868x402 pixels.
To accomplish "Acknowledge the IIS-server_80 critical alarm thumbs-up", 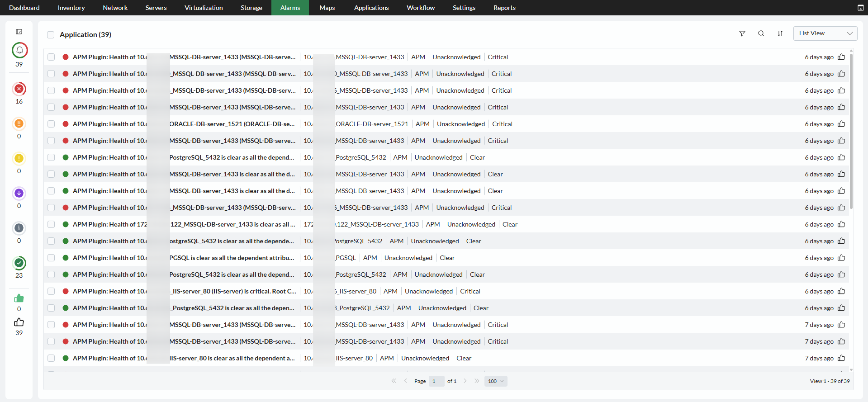I will [x=841, y=291].
